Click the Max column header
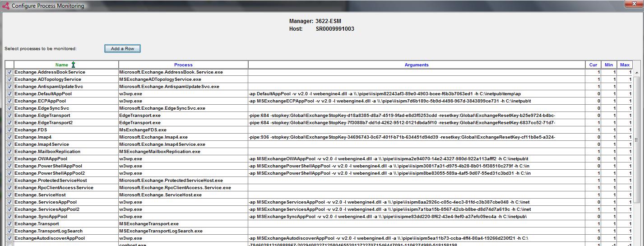 [x=625, y=65]
